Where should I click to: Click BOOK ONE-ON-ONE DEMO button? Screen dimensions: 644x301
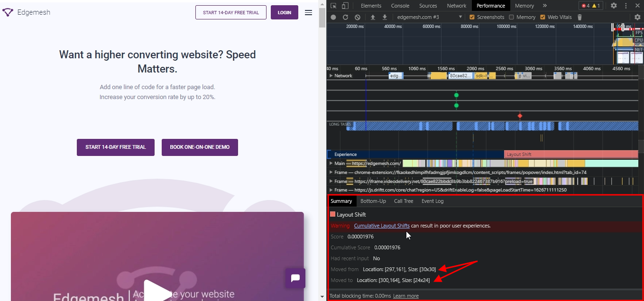200,147
